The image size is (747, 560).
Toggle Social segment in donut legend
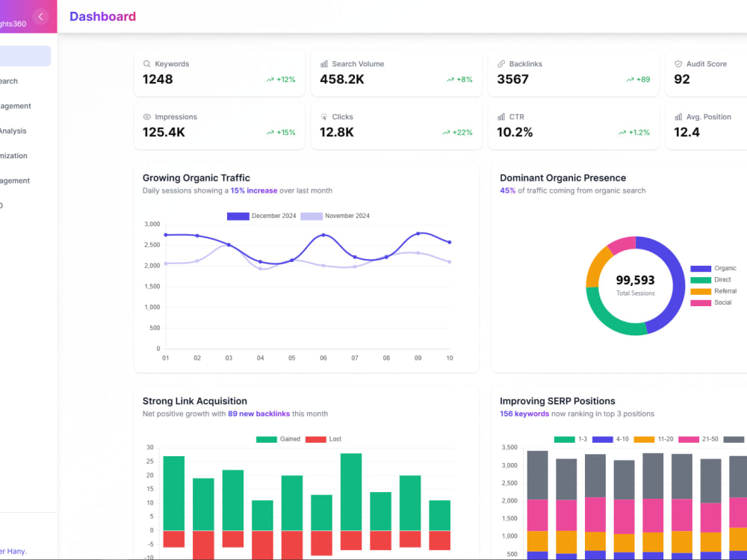pyautogui.click(x=711, y=302)
